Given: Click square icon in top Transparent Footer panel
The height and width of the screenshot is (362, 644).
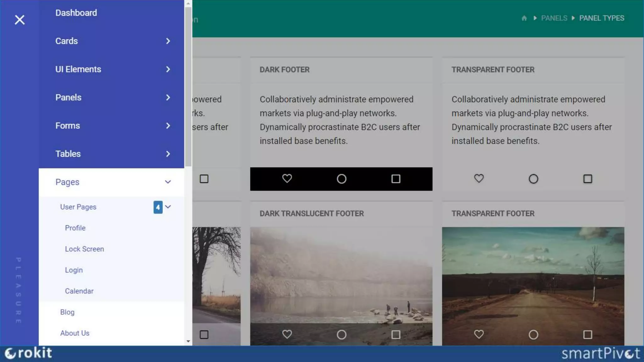Looking at the screenshot, I should point(587,179).
